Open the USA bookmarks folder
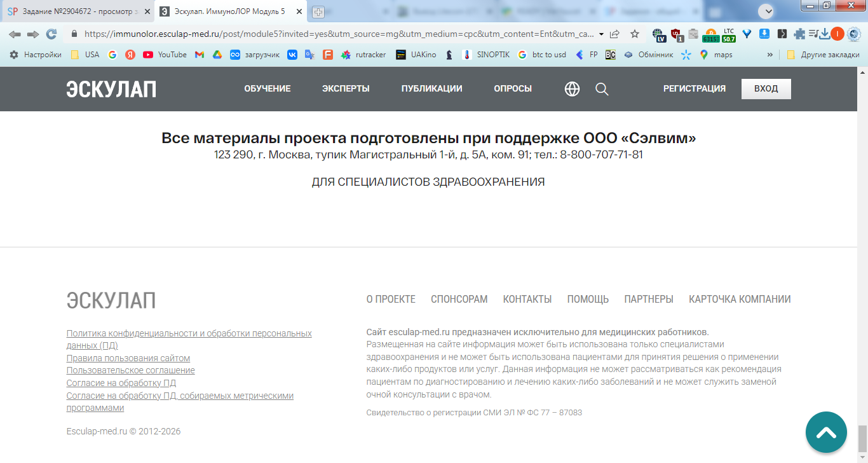 tap(85, 55)
